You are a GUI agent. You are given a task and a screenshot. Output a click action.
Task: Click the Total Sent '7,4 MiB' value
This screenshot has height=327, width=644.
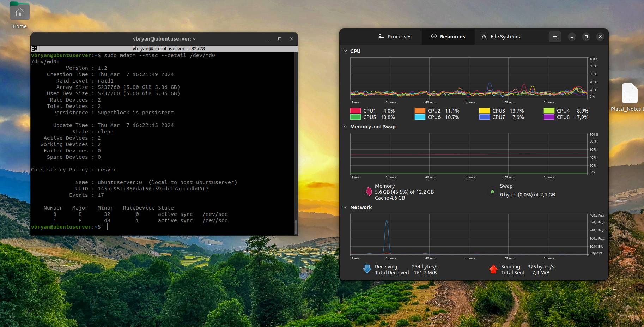[x=541, y=273]
